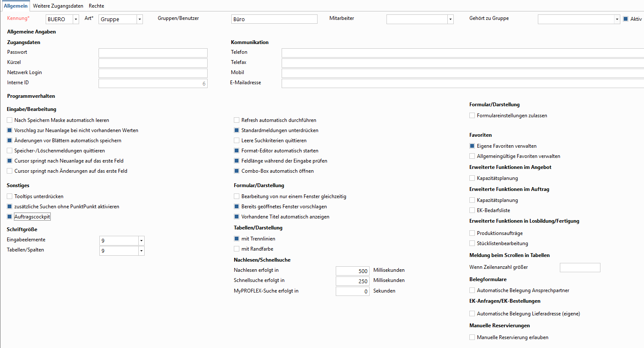Expand the Mitarbeiter dropdown
644x348 pixels.
tap(450, 19)
